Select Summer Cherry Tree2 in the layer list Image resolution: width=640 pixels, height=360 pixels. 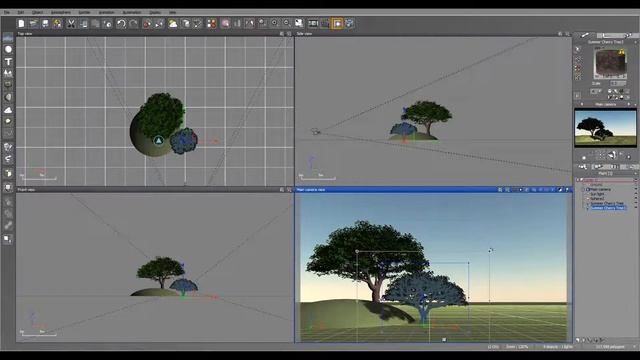[608, 208]
